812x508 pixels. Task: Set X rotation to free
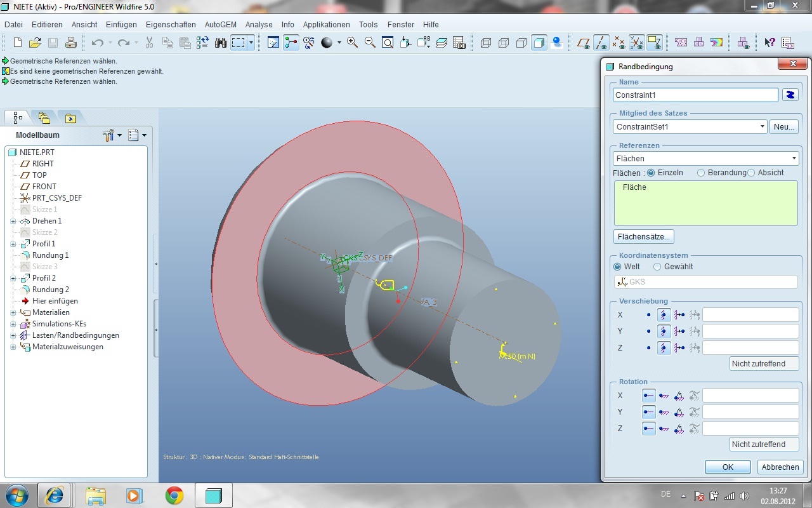pyautogui.click(x=649, y=395)
